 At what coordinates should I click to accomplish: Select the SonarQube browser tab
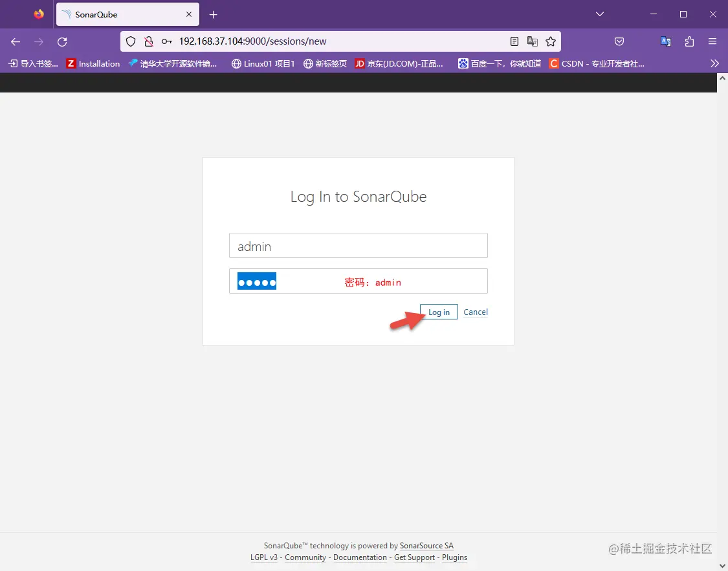click(127, 14)
